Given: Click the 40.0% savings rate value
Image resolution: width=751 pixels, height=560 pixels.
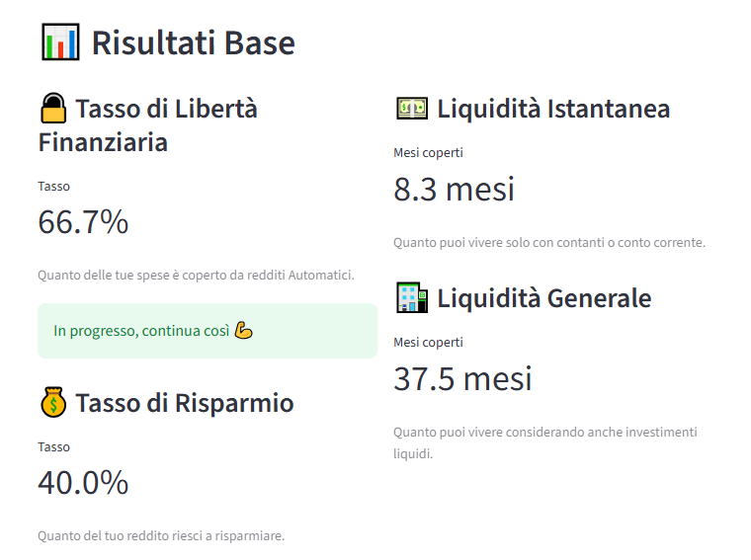Looking at the screenshot, I should click(x=83, y=483).
